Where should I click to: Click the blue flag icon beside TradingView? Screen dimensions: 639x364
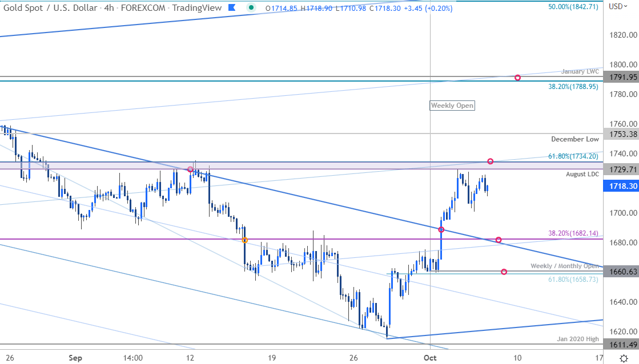point(231,7)
